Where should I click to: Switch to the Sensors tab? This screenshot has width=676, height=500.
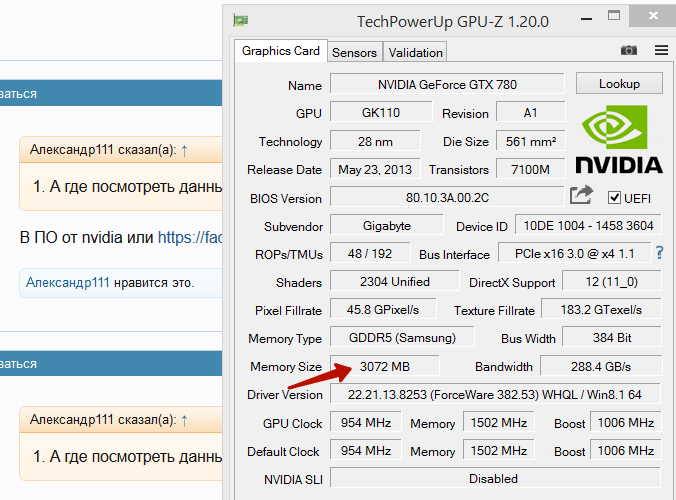point(354,53)
